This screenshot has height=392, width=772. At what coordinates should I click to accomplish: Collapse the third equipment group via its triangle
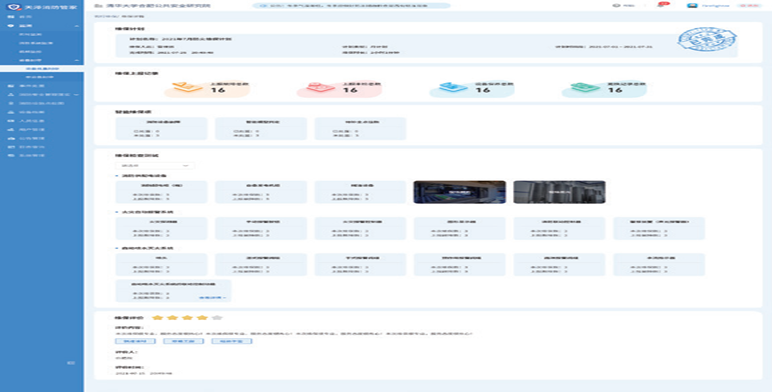tap(117, 248)
